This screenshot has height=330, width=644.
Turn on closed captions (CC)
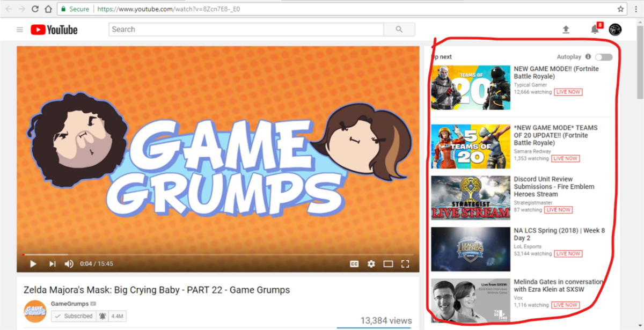click(x=354, y=263)
